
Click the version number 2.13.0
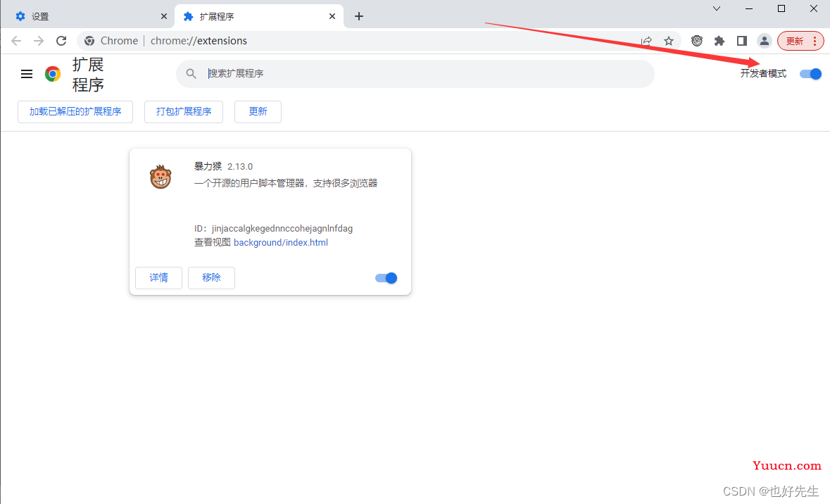[240, 167]
